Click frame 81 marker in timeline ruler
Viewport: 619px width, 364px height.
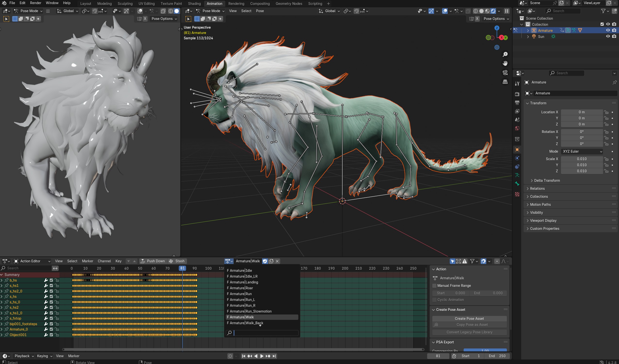click(x=182, y=268)
